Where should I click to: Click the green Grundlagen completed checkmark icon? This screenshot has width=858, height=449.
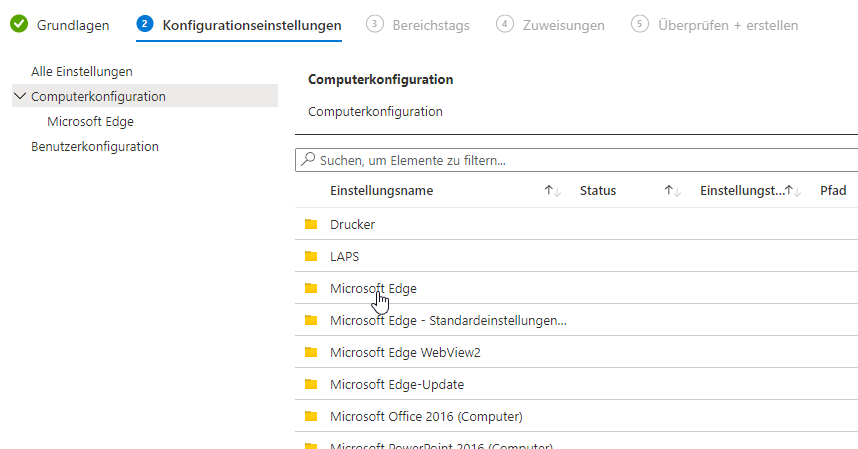point(19,24)
